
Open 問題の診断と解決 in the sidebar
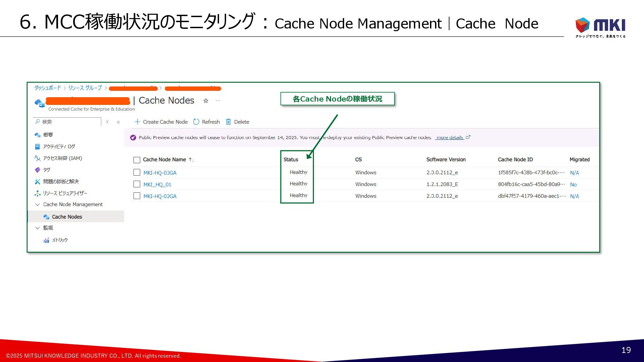point(61,181)
